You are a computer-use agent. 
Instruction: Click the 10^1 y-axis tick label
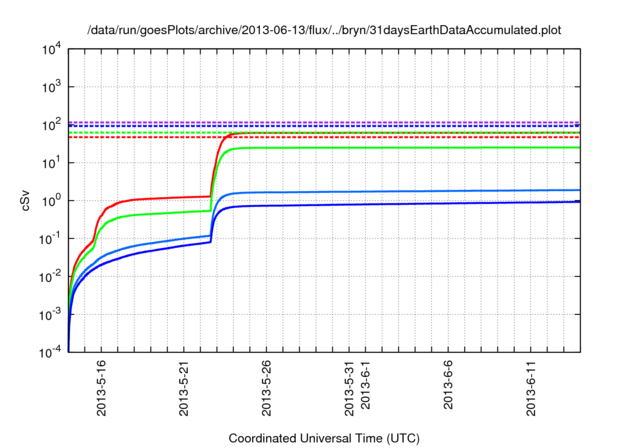pyautogui.click(x=51, y=163)
